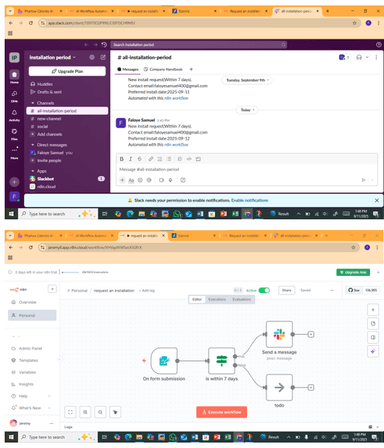
Task: Open the 'todo' no-op node
Action: 279,387
